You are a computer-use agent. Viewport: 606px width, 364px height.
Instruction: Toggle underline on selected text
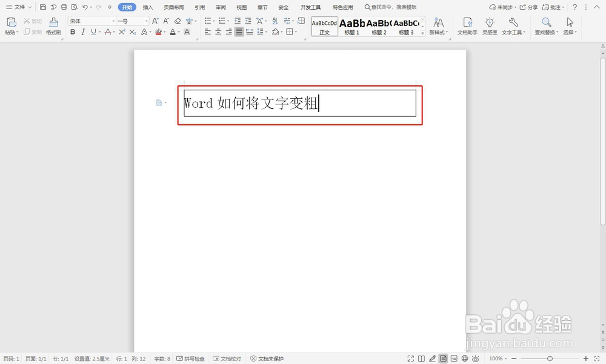pos(93,32)
